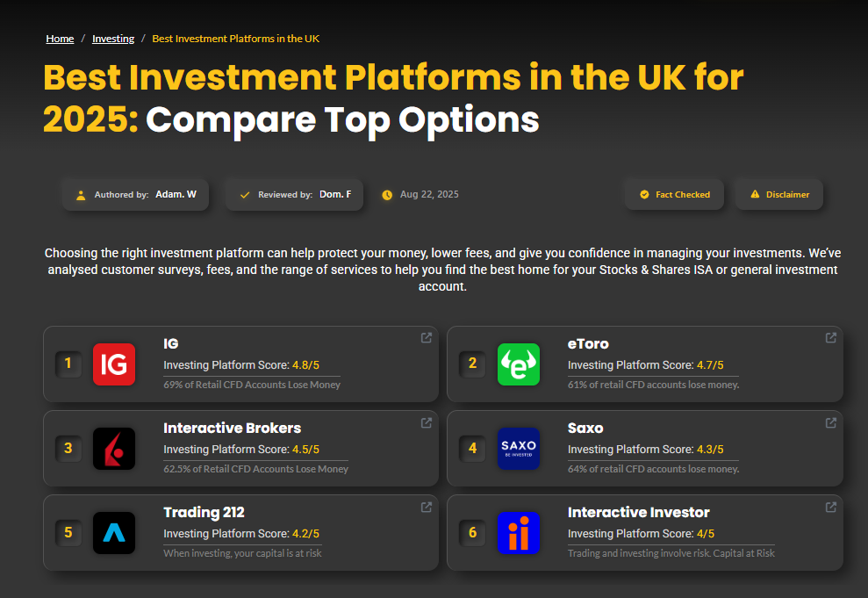Click the rank badge numbered 3
Image resolution: width=868 pixels, height=598 pixels.
(68, 448)
